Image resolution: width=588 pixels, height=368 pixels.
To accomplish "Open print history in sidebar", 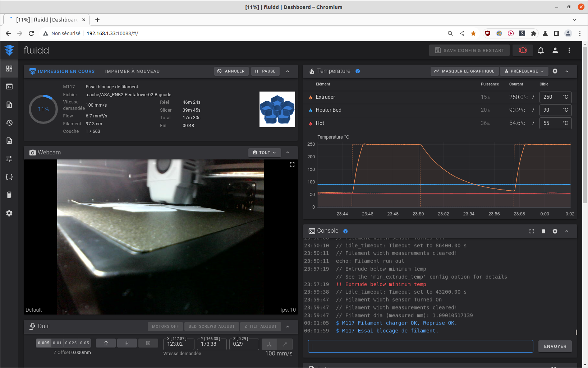I will tap(9, 123).
